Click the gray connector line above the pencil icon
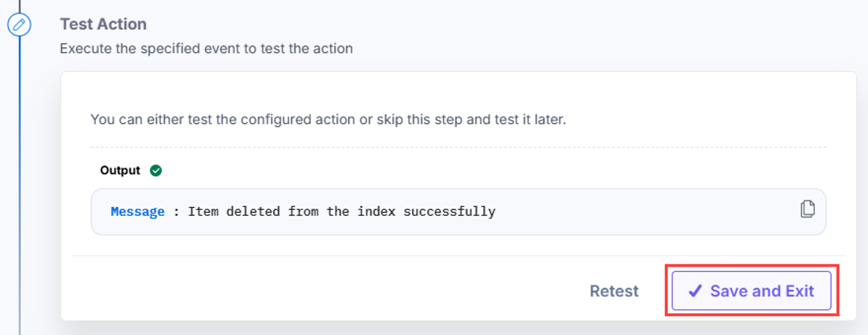This screenshot has height=335, width=868. click(19, 6)
